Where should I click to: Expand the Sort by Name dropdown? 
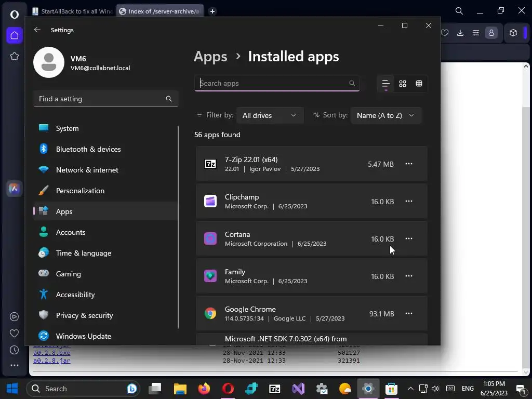click(386, 115)
